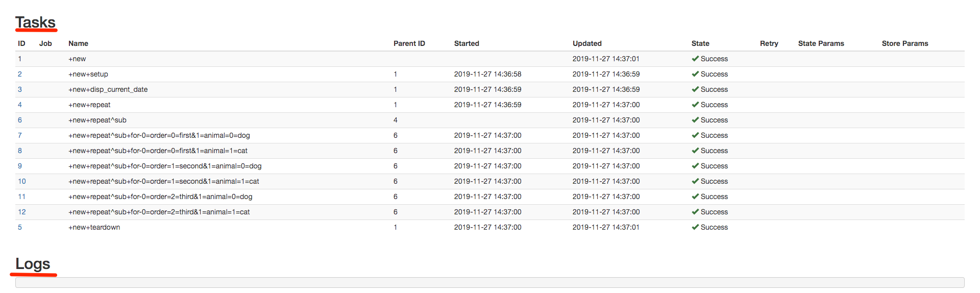
Task: Open task ID 8 link
Action: click(x=20, y=151)
